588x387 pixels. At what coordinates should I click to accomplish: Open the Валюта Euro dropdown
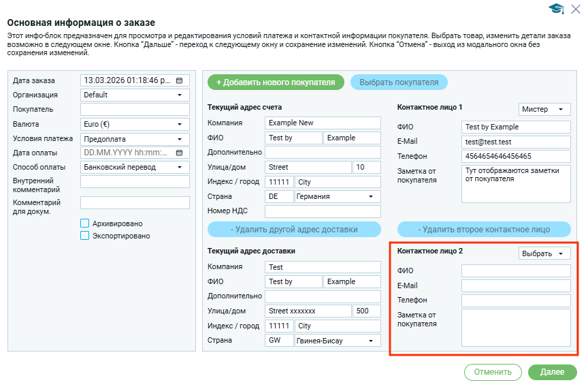(135, 125)
